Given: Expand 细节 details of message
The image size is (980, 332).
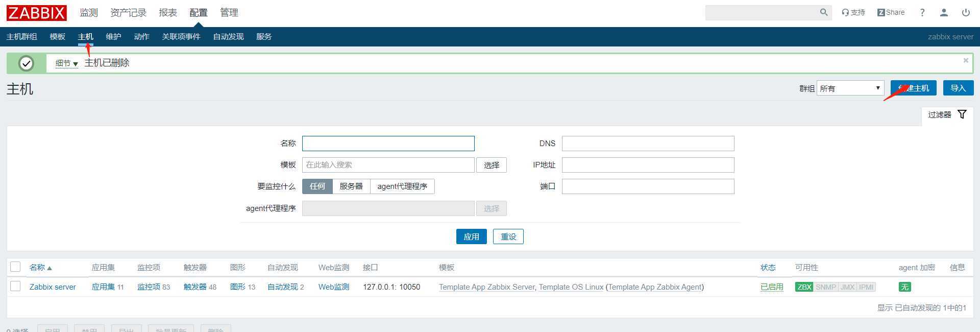Looking at the screenshot, I should coord(66,63).
